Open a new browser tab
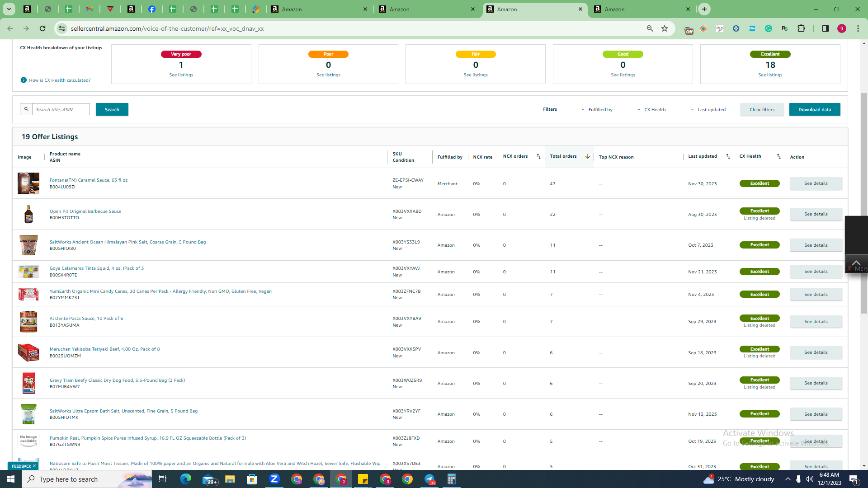 tap(704, 9)
